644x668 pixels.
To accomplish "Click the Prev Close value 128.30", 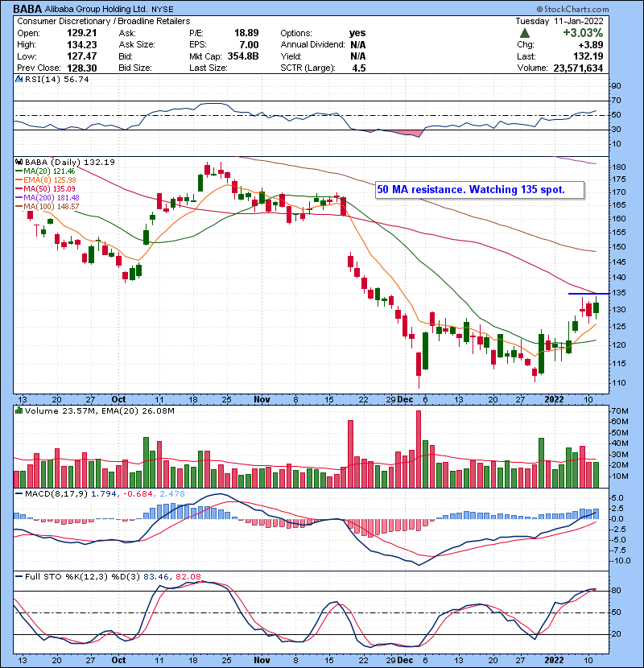I will 82,68.
